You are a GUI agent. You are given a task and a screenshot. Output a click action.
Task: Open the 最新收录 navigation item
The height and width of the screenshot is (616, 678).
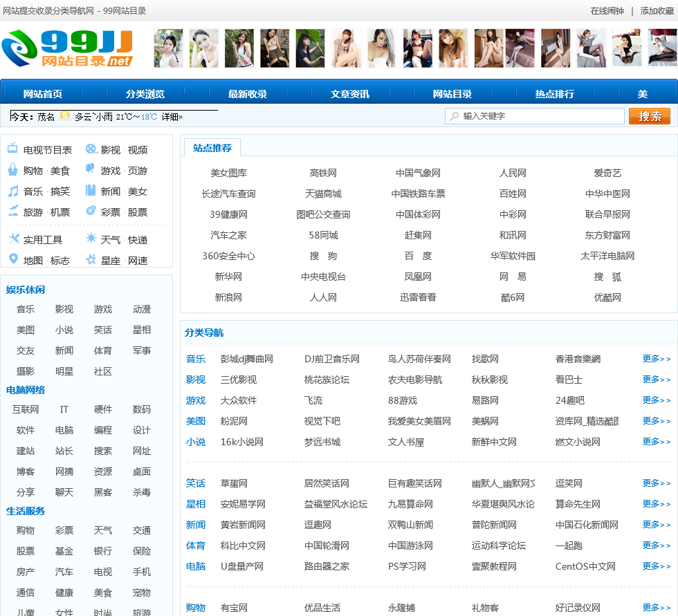(248, 94)
